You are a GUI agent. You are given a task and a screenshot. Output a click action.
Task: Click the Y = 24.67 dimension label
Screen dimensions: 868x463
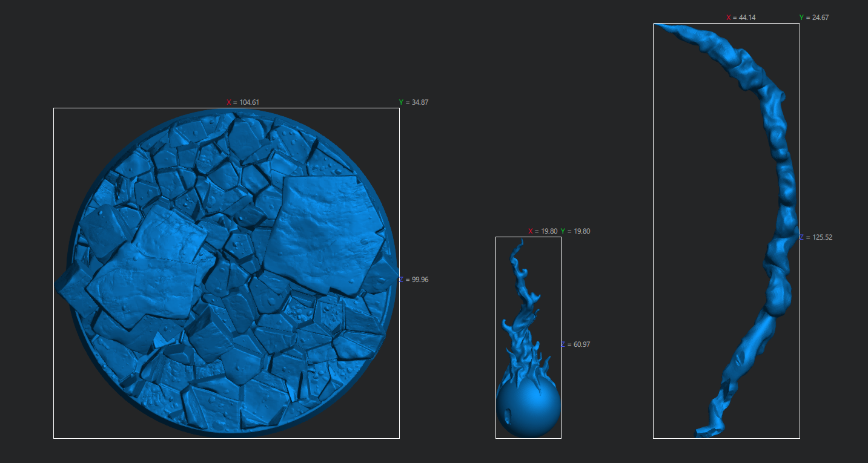click(814, 18)
